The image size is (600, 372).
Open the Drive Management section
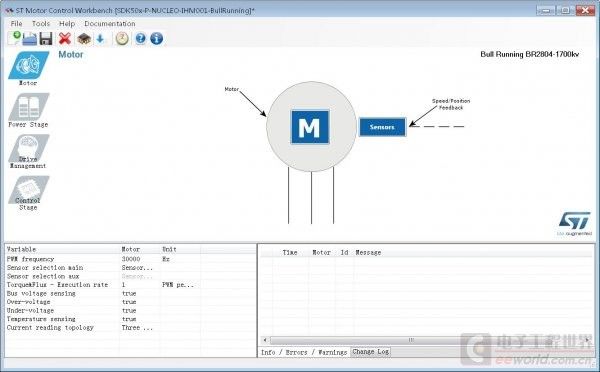point(28,152)
